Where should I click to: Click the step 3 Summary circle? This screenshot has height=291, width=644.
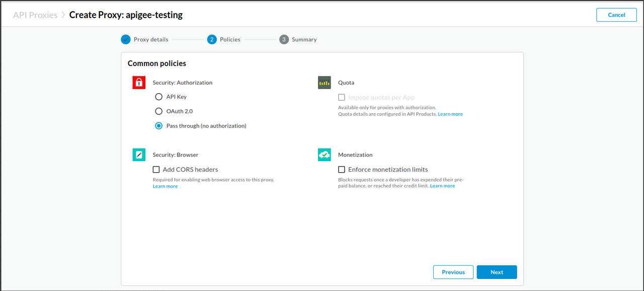coord(284,39)
